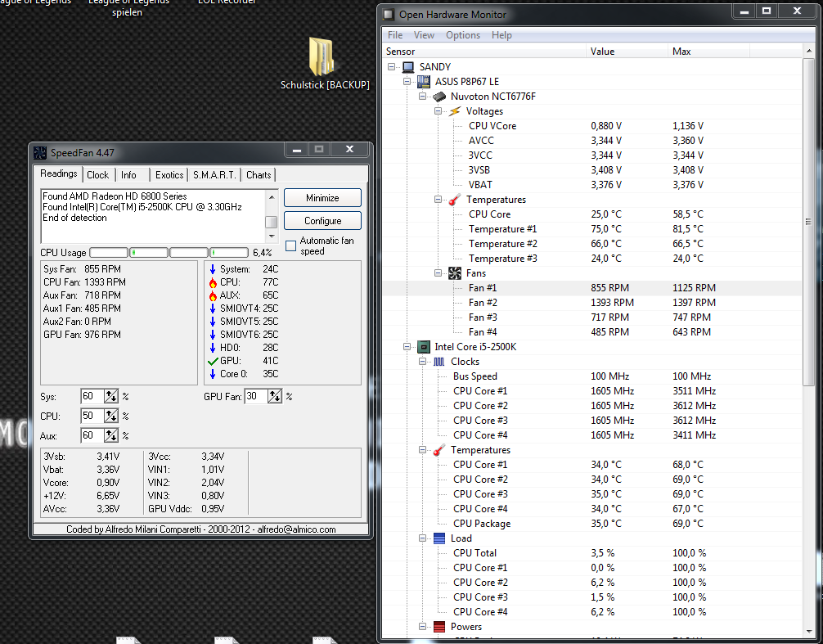Adjust the Aux fan speed spinner arrows
This screenshot has height=644, width=823.
111,435
